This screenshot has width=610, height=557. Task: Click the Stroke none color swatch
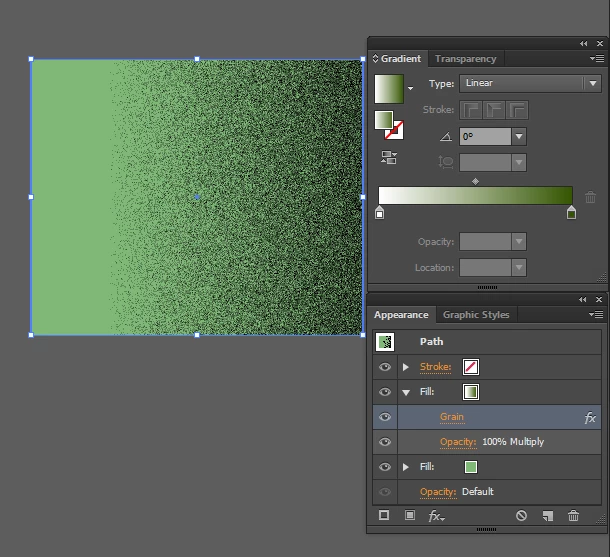click(x=471, y=367)
